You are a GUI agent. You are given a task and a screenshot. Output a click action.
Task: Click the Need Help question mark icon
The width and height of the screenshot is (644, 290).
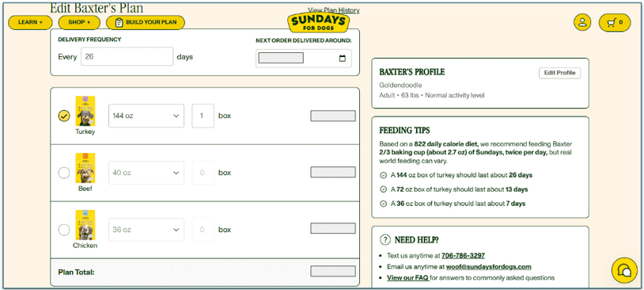tap(385, 240)
